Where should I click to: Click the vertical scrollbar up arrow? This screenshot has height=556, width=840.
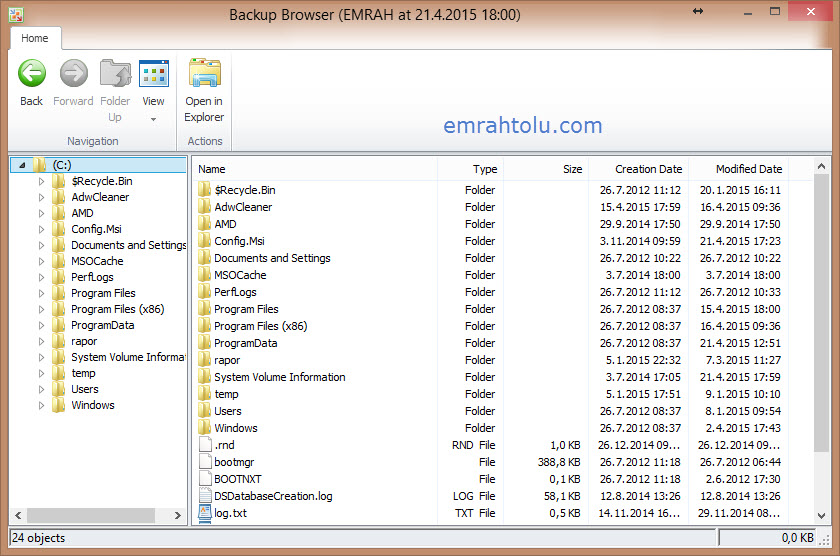pyautogui.click(x=821, y=167)
